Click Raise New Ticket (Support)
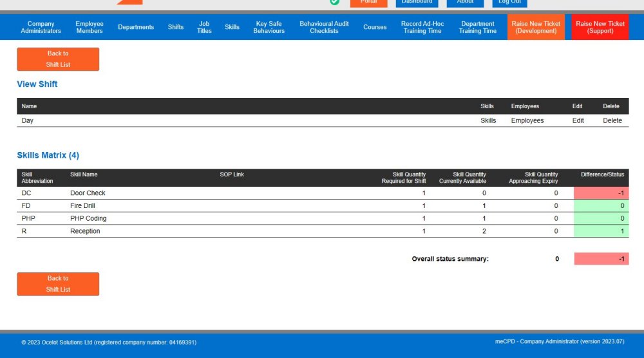The height and width of the screenshot is (358, 644). (600, 27)
